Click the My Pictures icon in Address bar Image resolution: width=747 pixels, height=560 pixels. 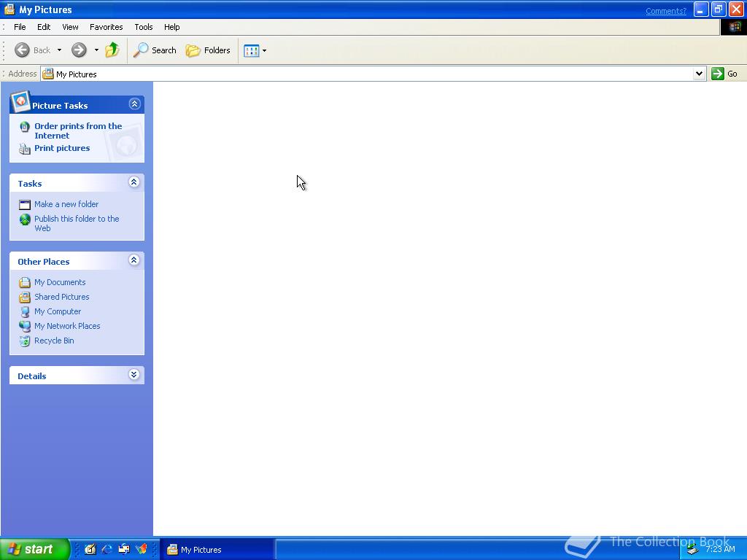pyautogui.click(x=48, y=74)
